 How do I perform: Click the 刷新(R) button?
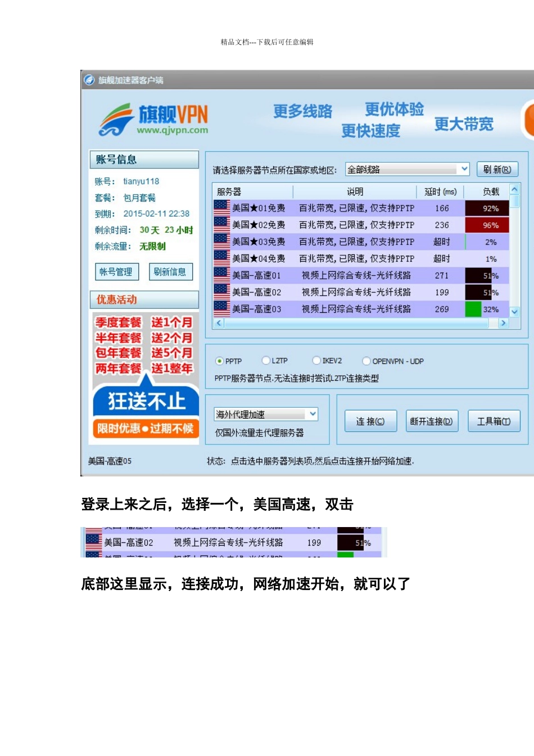coord(497,169)
